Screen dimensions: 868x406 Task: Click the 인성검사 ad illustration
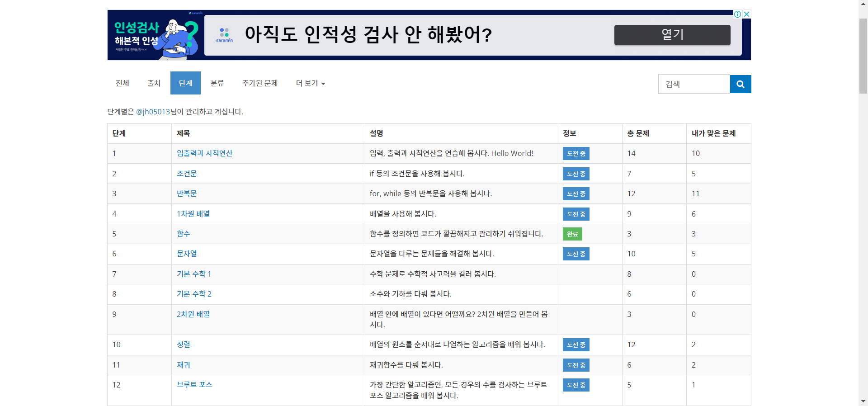(x=156, y=35)
